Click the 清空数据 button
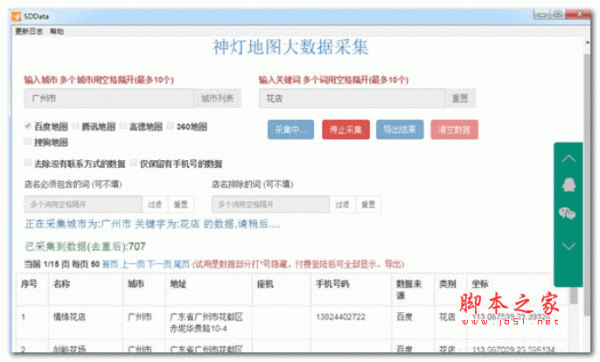Screen dimensions: 600x362 [x=454, y=129]
